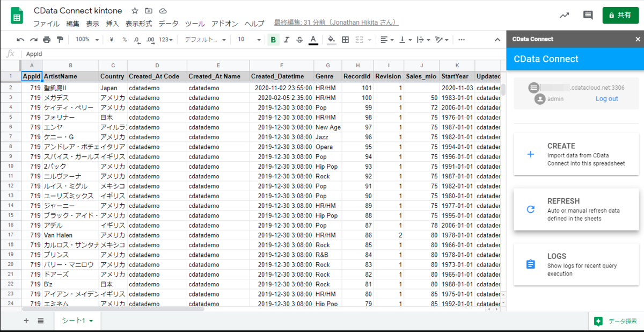
Task: Open the ファイル menu
Action: (x=47, y=24)
